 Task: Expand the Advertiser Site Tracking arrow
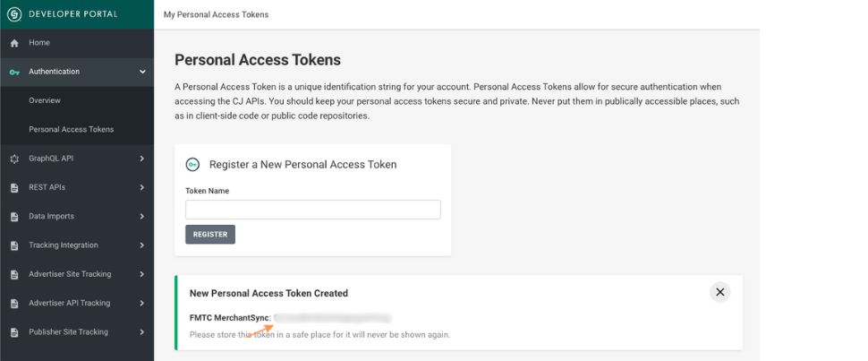pyautogui.click(x=142, y=274)
